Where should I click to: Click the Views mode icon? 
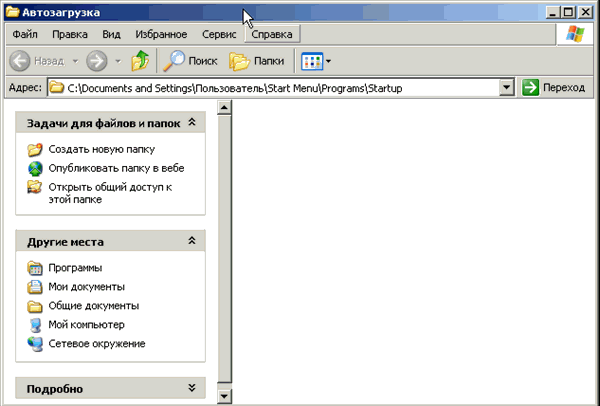311,61
